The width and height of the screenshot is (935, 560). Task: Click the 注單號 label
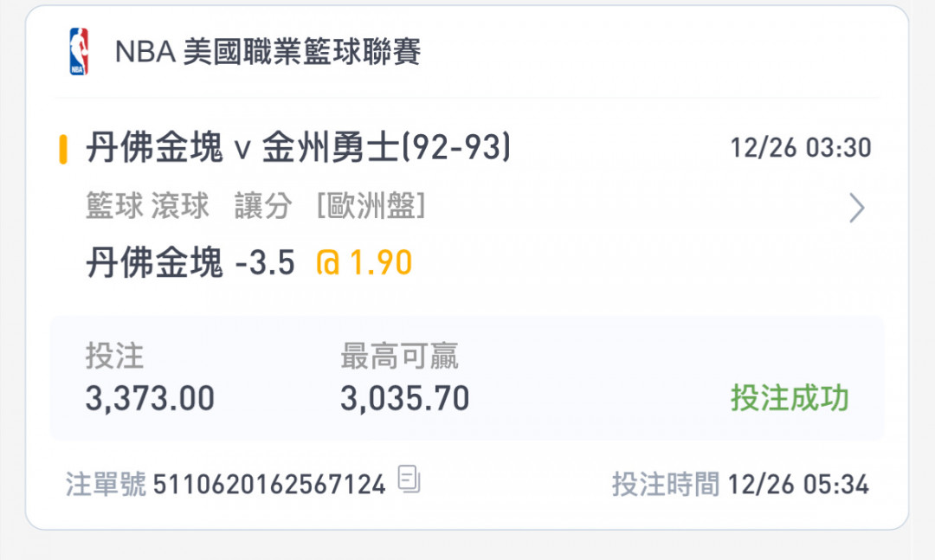point(106,484)
